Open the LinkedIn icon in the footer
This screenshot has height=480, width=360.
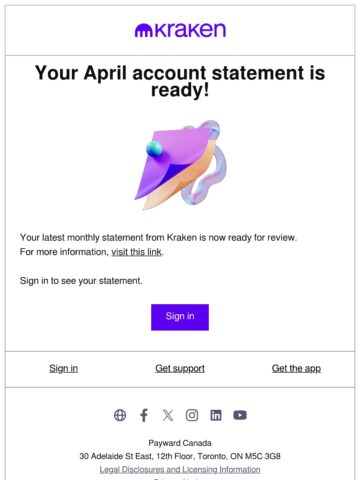tap(216, 415)
